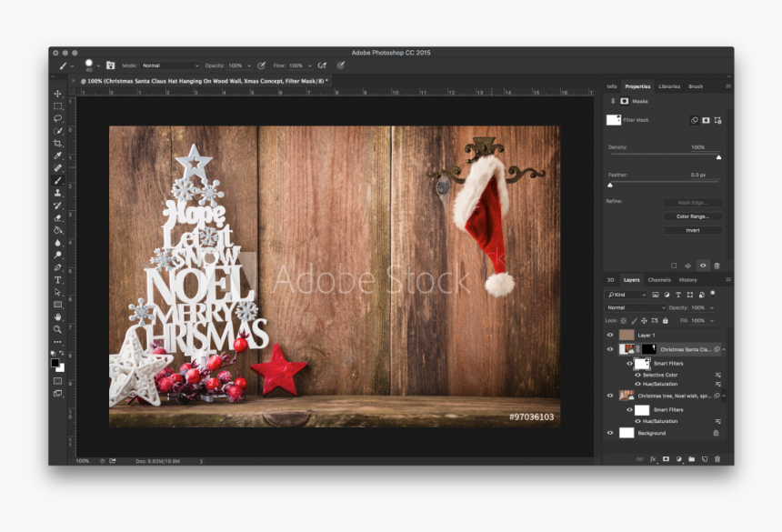
Task: Click the delete layer trash icon
Action: tap(716, 458)
